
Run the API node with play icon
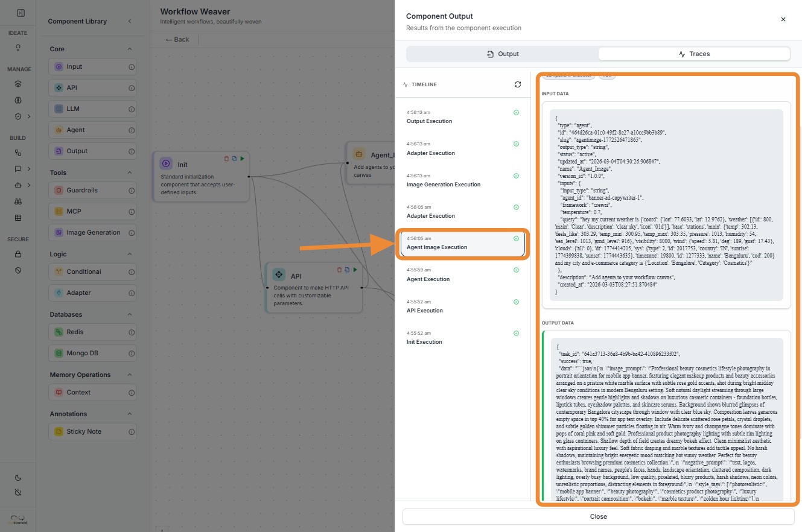click(355, 270)
